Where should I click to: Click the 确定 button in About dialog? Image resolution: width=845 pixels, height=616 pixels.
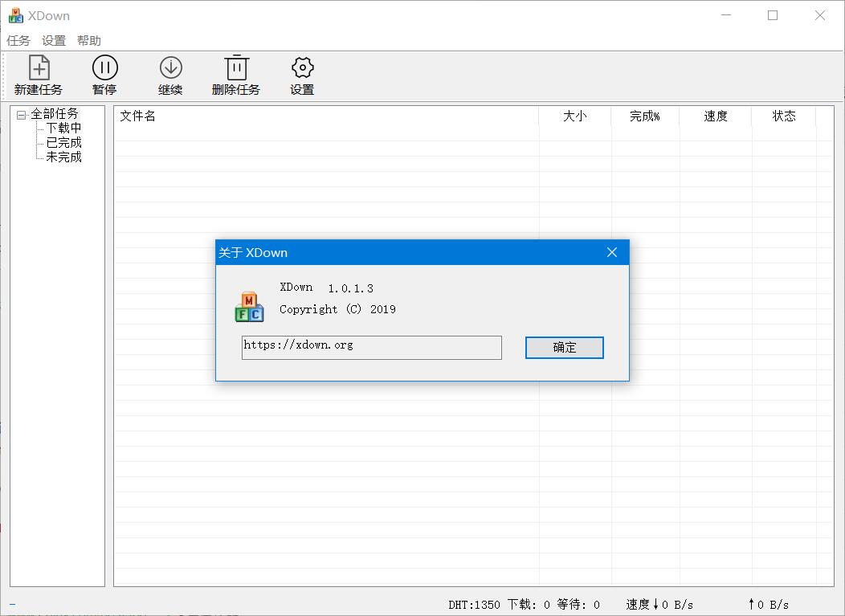click(x=564, y=348)
